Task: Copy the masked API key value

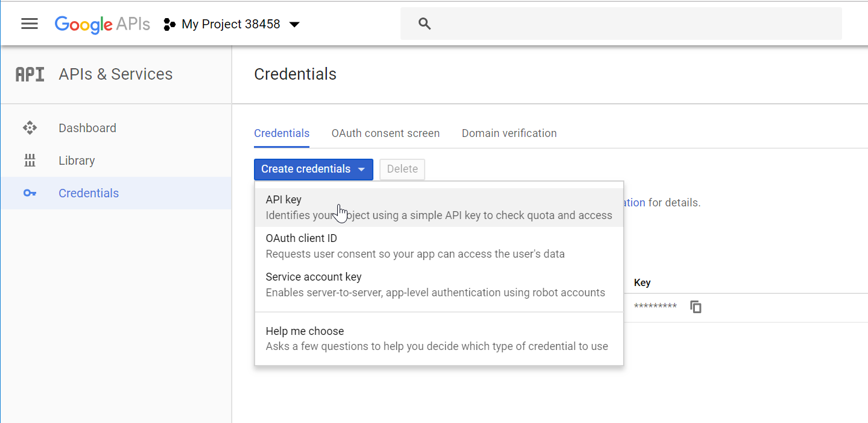Action: tap(696, 307)
